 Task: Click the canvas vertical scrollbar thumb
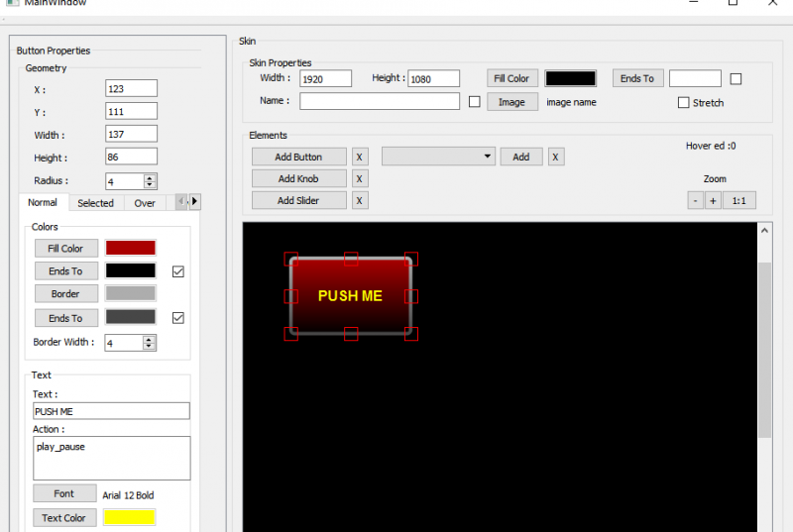point(764,350)
